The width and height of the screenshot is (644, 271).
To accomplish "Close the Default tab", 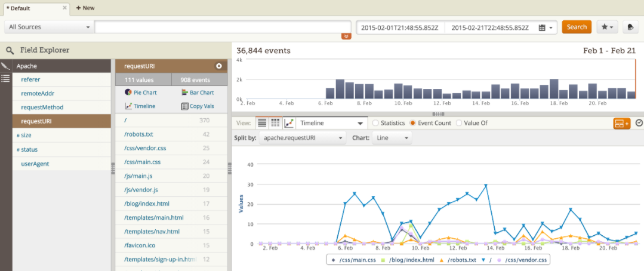I will click(64, 8).
